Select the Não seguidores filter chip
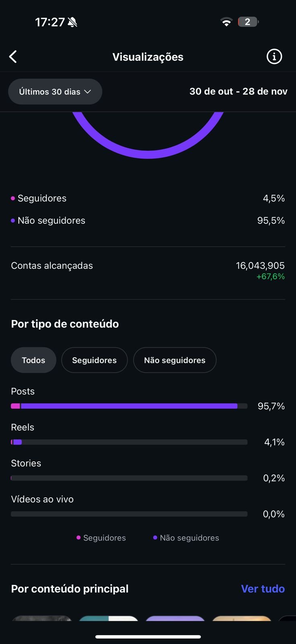The width and height of the screenshot is (296, 644). (175, 360)
